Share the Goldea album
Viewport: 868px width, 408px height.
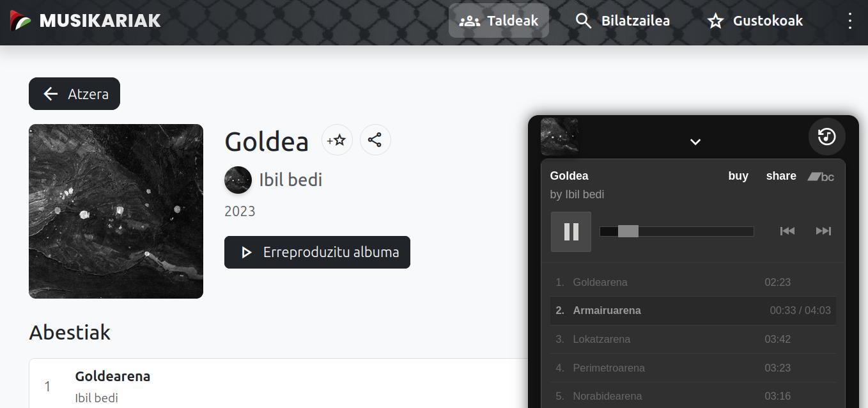click(x=375, y=140)
